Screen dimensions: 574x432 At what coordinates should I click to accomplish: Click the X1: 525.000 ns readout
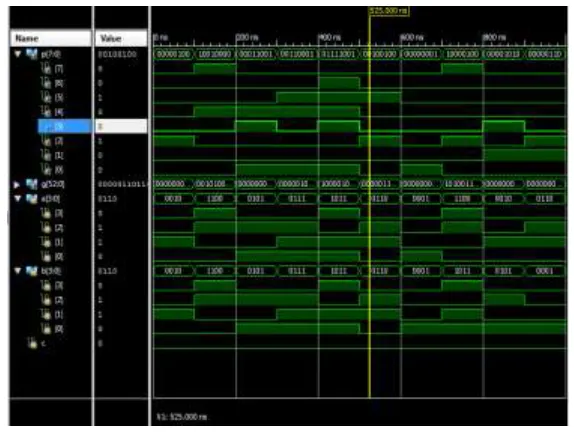182,417
